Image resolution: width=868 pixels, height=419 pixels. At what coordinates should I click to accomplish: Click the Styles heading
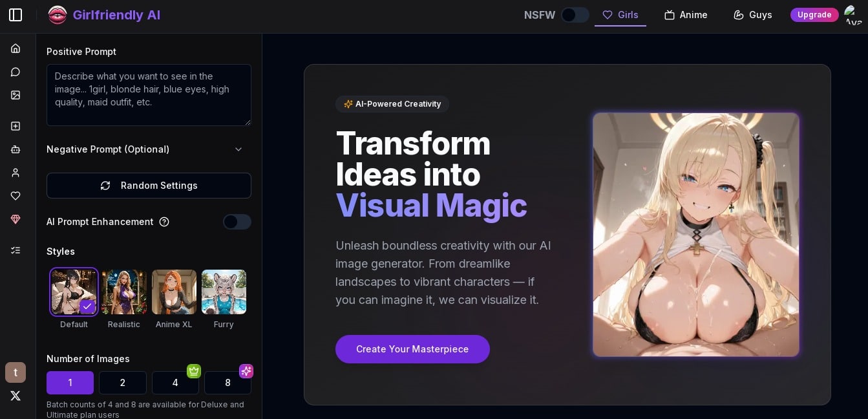point(61,252)
